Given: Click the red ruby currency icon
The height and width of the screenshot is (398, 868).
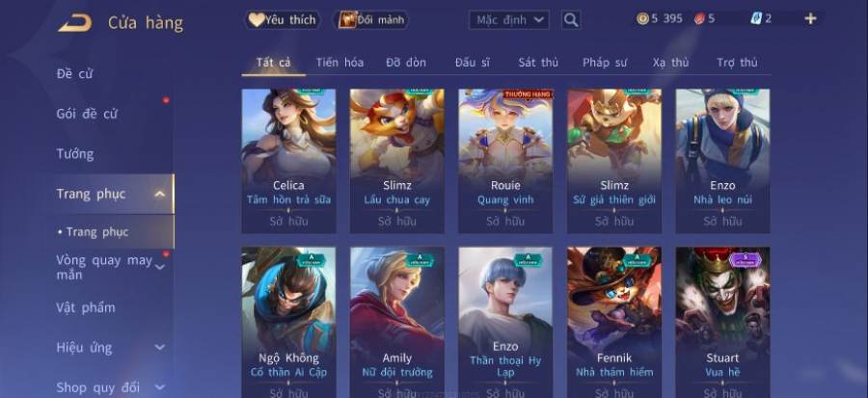Looking at the screenshot, I should [699, 19].
